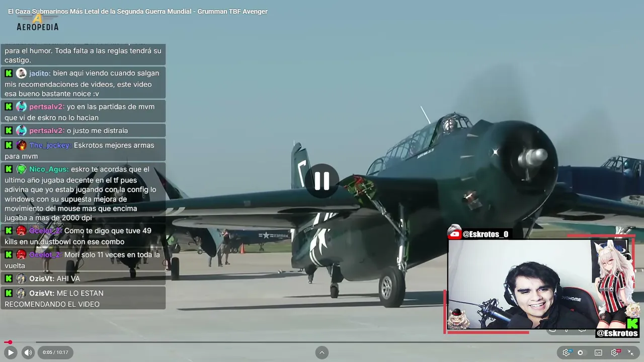Mute the video with the speaker icon
Image resolution: width=644 pixels, height=362 pixels.
point(28,352)
